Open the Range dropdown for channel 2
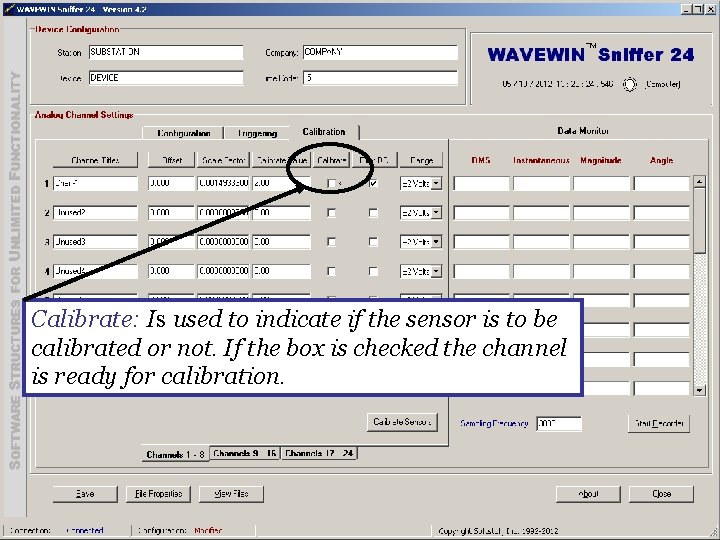720x540 pixels. pyautogui.click(x=436, y=213)
